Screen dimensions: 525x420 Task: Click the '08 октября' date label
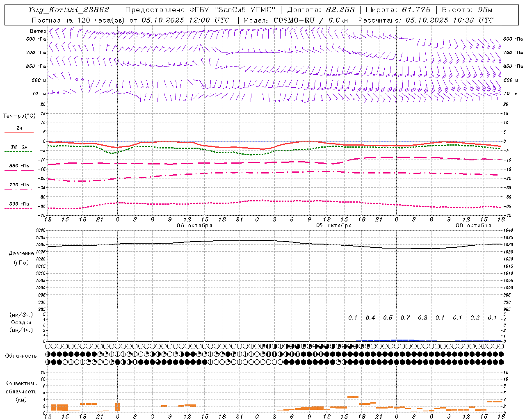coord(473,226)
